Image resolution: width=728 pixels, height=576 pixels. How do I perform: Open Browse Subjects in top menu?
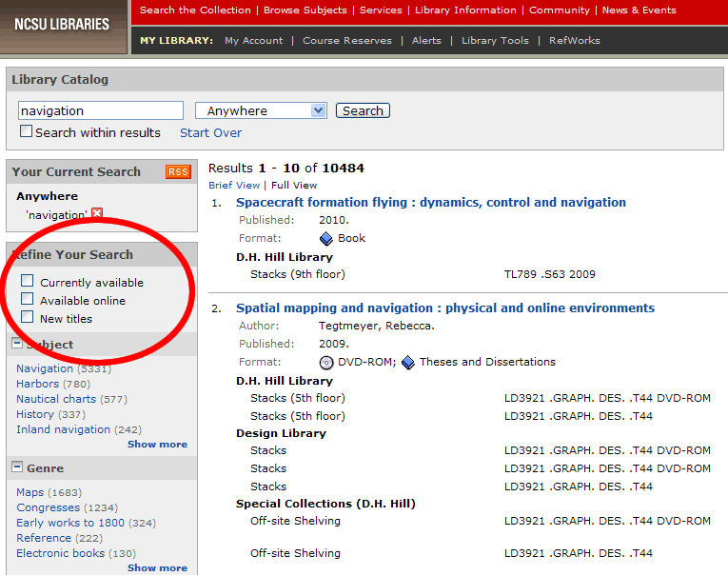click(305, 10)
